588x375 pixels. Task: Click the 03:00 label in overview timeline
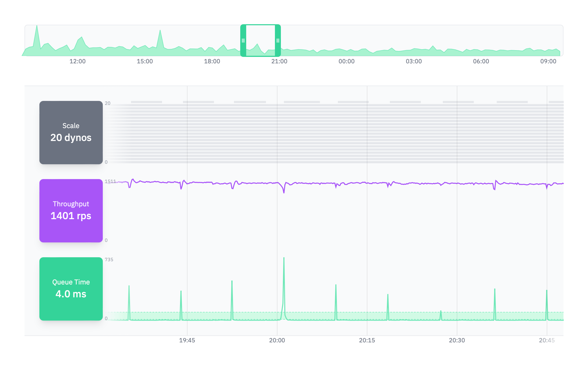[x=414, y=61]
